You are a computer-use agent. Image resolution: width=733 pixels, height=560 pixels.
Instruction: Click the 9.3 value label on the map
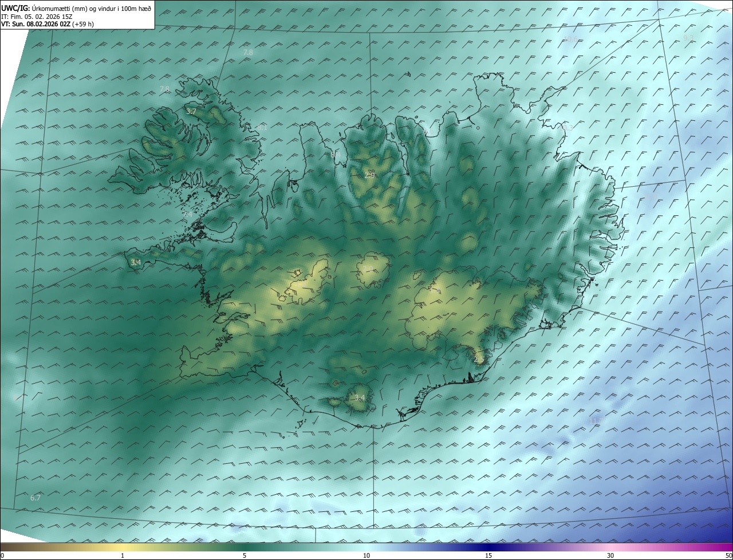pos(688,38)
